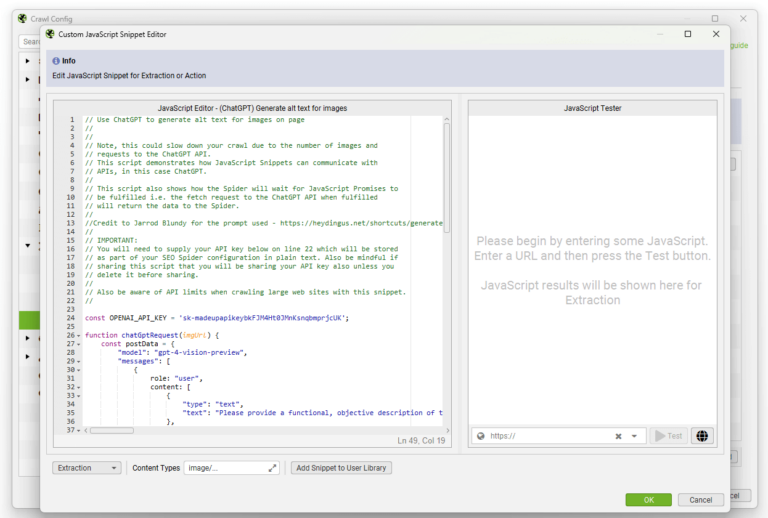Open the globe browser icon beside Test
The height and width of the screenshot is (518, 768).
702,436
